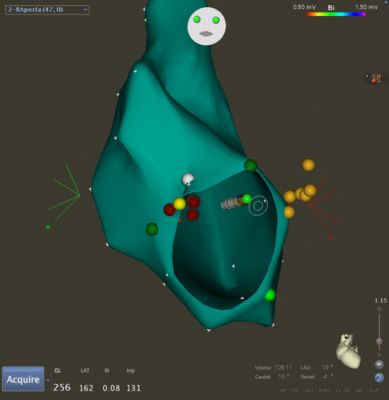Select the yellow tag point on map
The height and width of the screenshot is (400, 389).
coord(179,204)
